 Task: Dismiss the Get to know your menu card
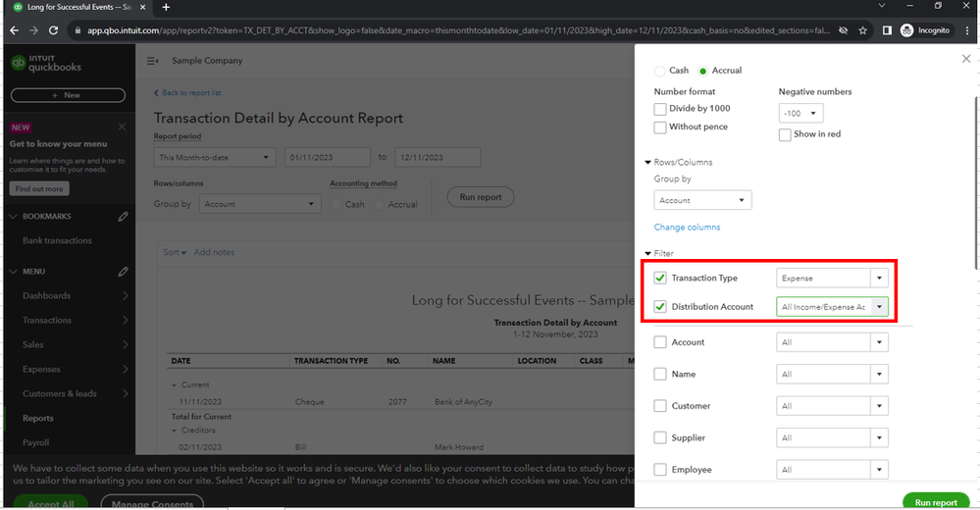122,127
